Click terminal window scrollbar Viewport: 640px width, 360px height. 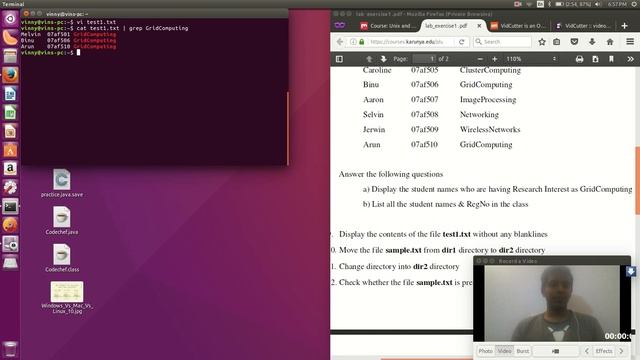click(x=288, y=128)
